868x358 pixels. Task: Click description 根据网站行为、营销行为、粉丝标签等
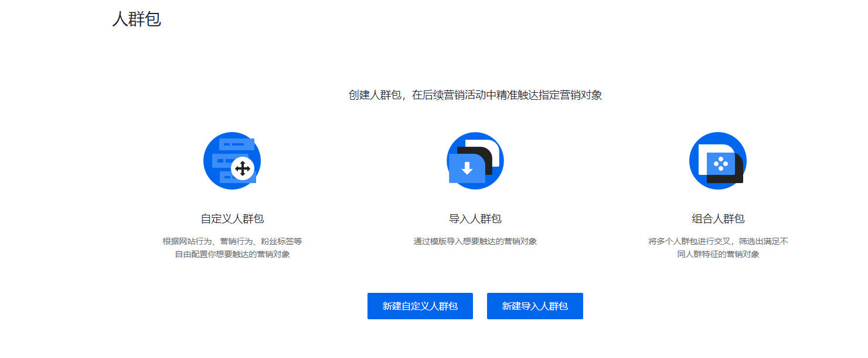point(232,241)
